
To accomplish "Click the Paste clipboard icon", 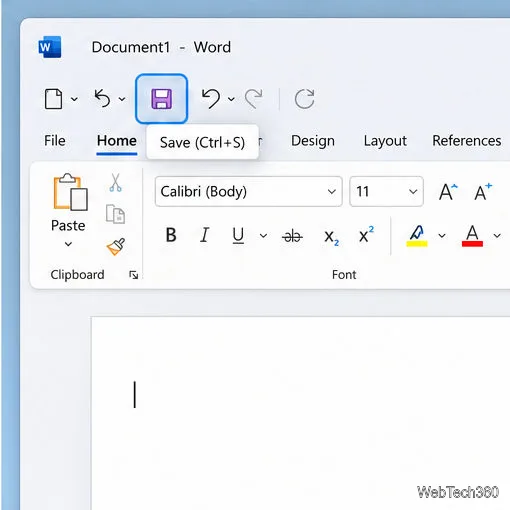I will click(x=70, y=192).
